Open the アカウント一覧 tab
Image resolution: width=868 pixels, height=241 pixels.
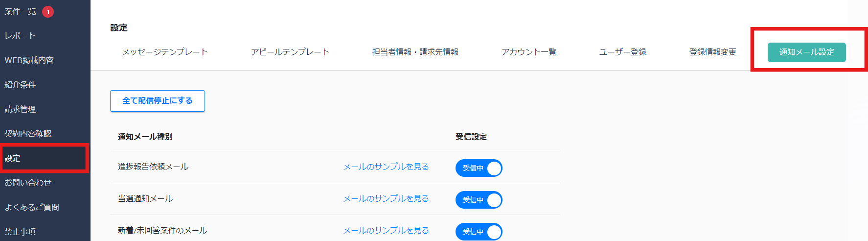pos(529,52)
